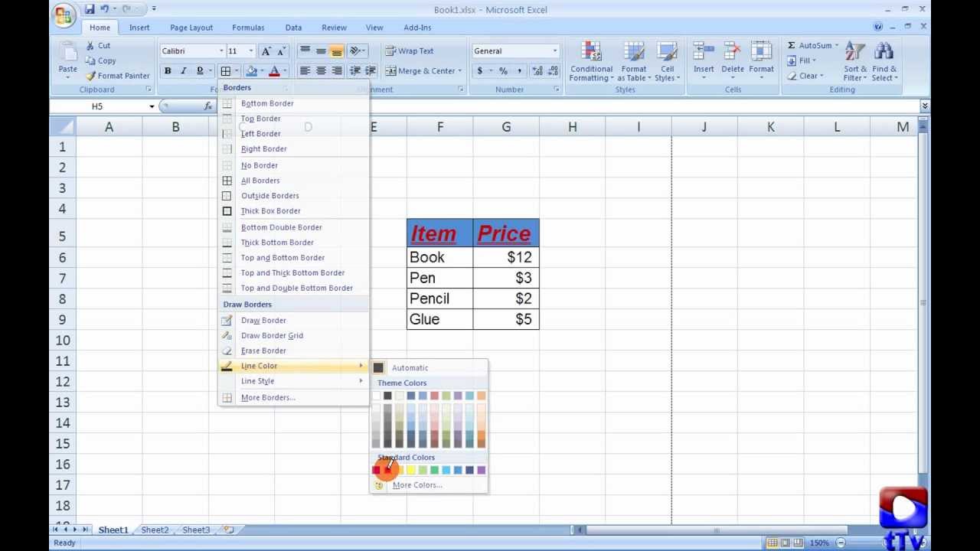Toggle Italic formatting
Viewport: 980px width, 551px height.
[x=183, y=71]
